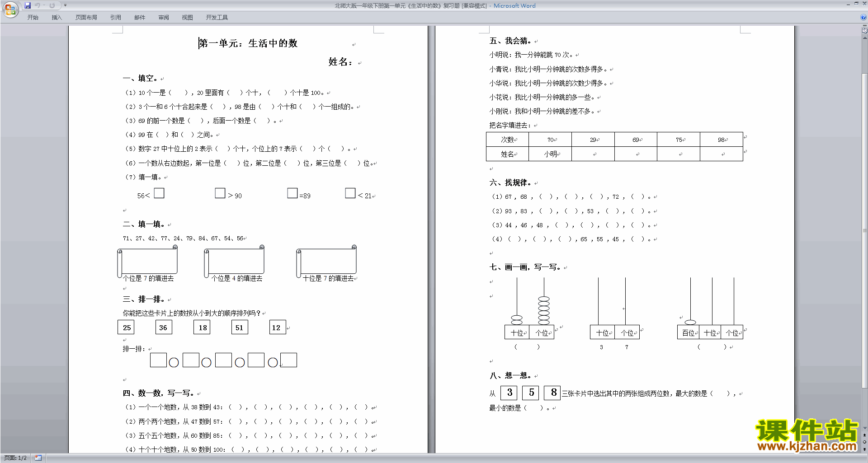Click the split-window handle above the scrollbar
868x463 pixels.
864,26
